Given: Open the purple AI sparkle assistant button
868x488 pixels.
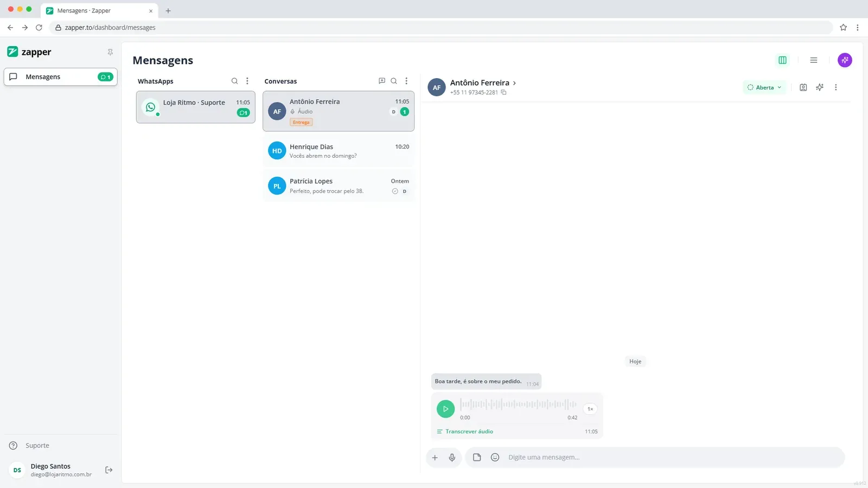Looking at the screenshot, I should point(845,60).
